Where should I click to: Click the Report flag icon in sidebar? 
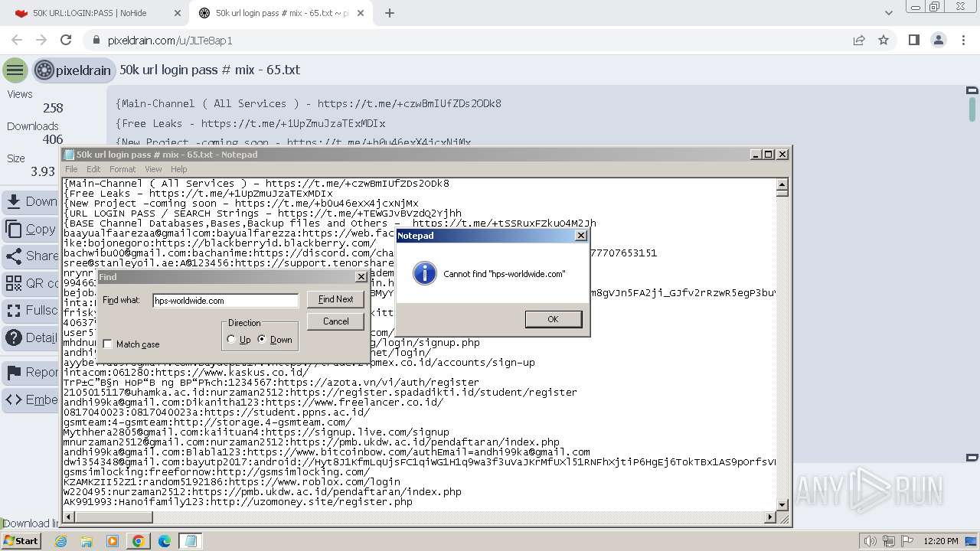point(14,373)
